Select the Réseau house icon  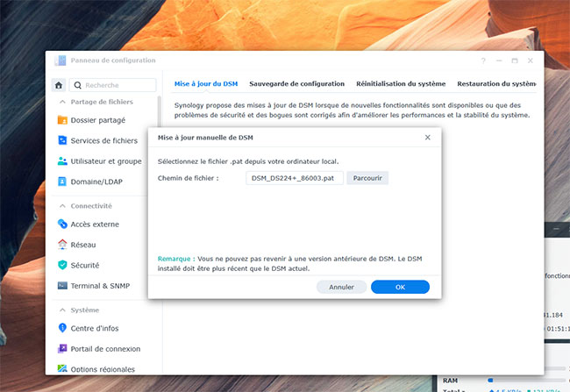[62, 245]
